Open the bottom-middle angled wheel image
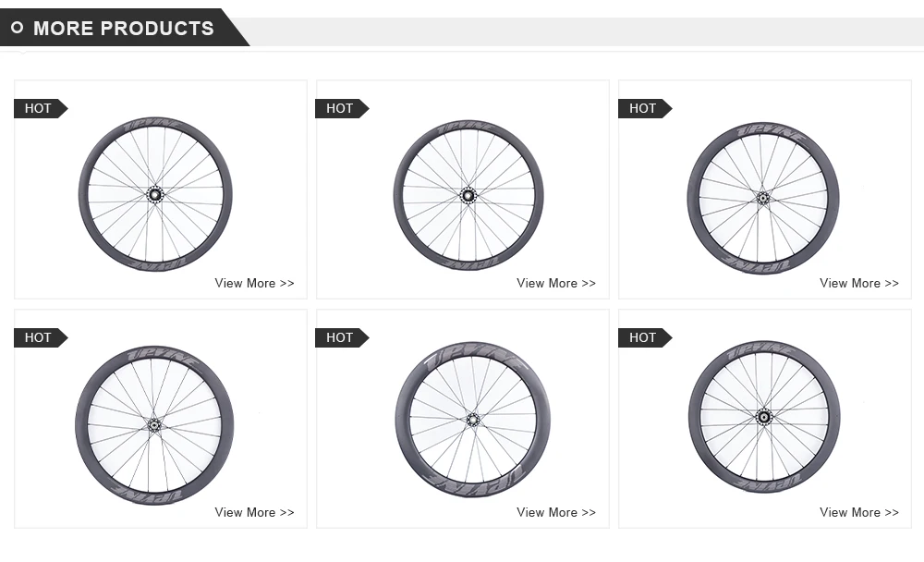 pos(472,420)
